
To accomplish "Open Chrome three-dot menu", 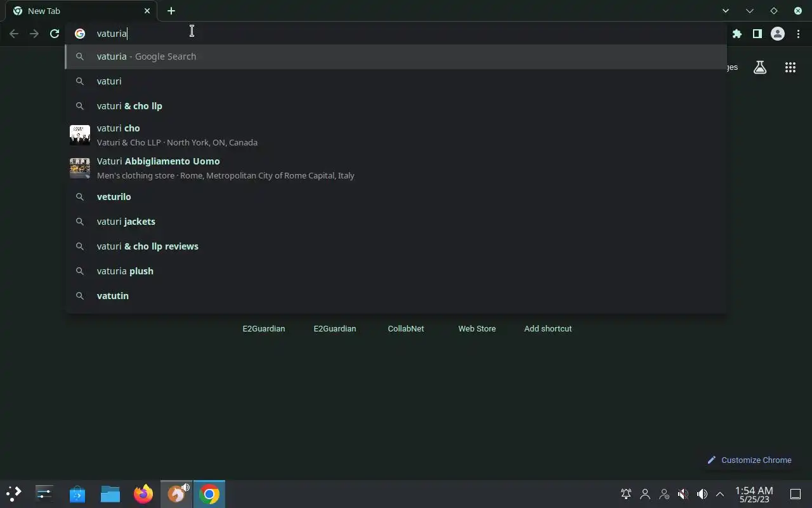I will [x=798, y=34].
